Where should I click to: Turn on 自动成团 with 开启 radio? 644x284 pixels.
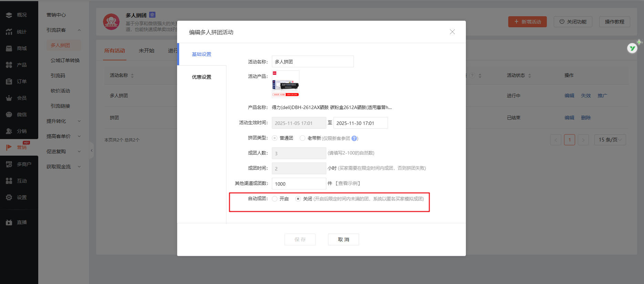275,199
